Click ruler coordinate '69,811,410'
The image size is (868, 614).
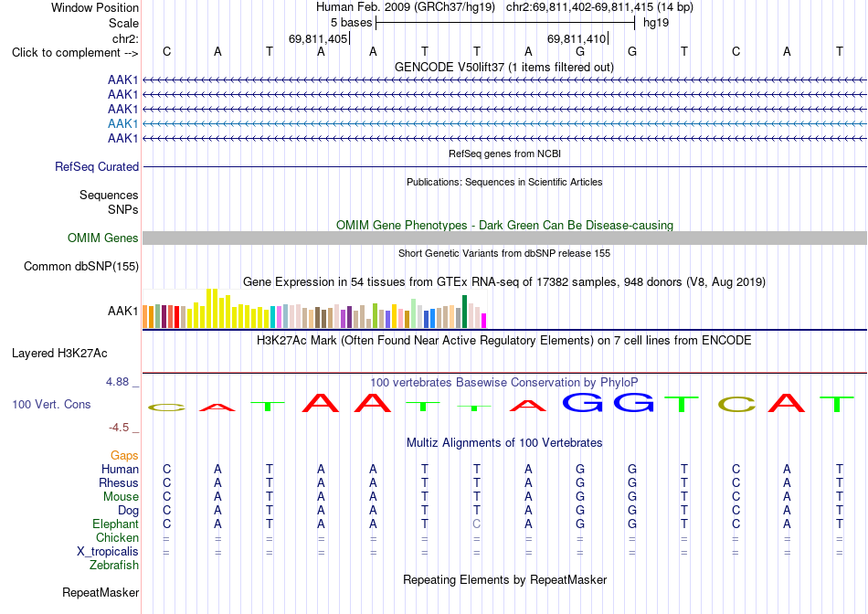(577, 38)
